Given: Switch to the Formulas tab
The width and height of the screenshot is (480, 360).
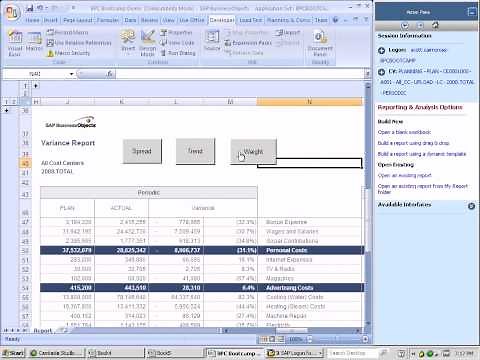Looking at the screenshot, I should [108, 20].
